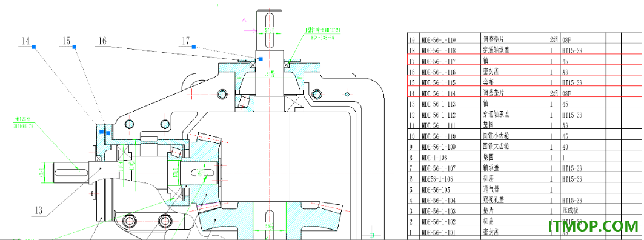Screen dimensions: 644x240
Task: Select the blue grip beside balloon 17
Action: click(193, 47)
